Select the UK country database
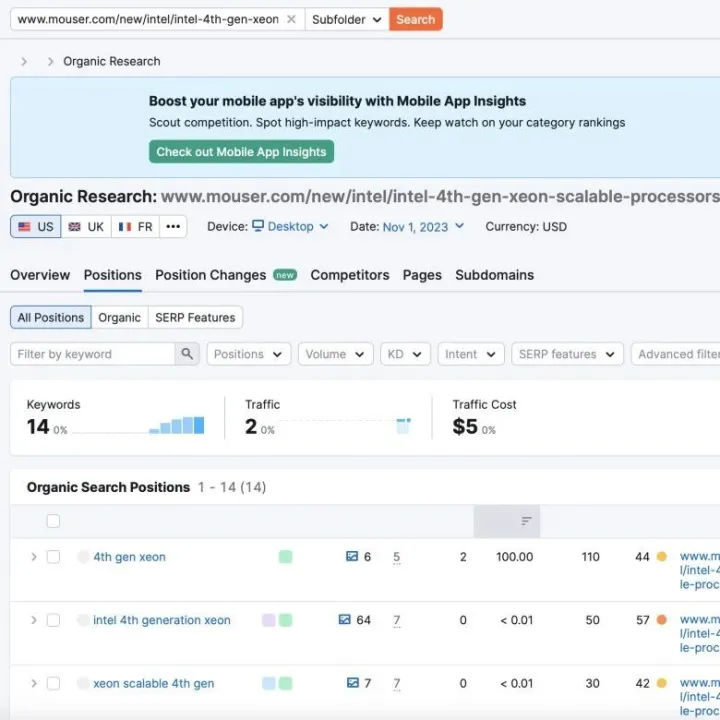 [x=86, y=226]
